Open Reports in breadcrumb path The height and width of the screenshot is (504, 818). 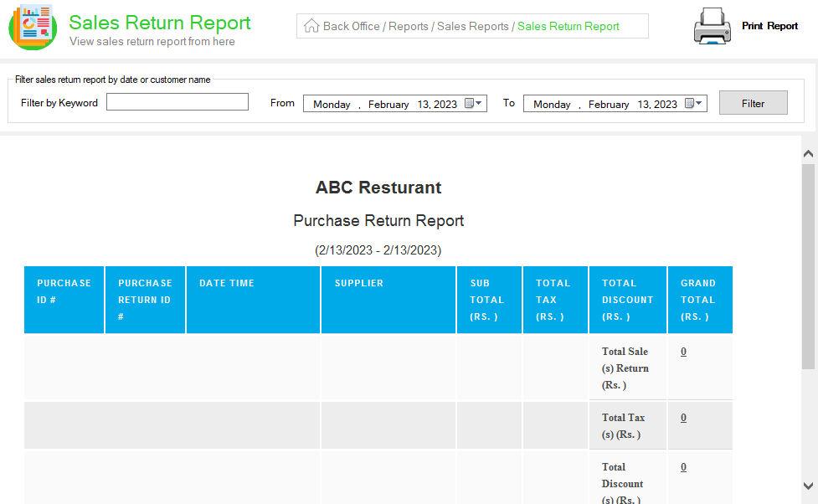pos(408,26)
